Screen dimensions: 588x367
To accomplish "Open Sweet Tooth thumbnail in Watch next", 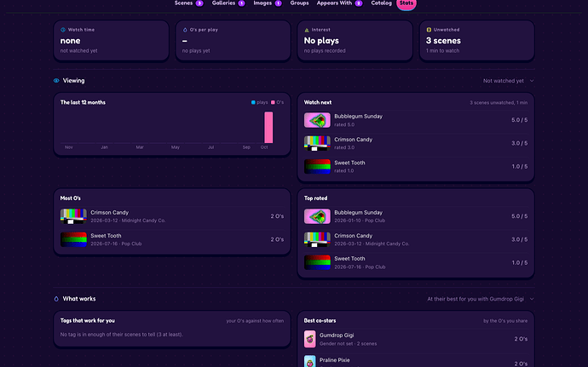I will point(317,166).
